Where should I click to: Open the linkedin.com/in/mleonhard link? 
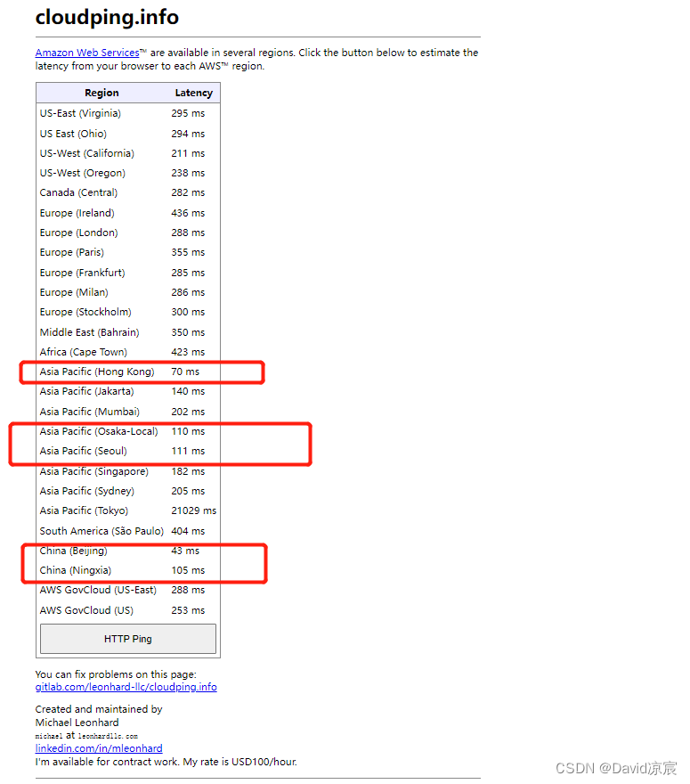[99, 748]
